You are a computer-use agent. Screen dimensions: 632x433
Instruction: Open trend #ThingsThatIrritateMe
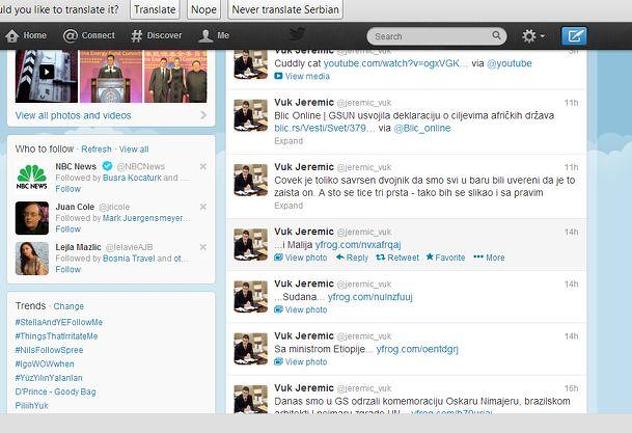point(56,336)
